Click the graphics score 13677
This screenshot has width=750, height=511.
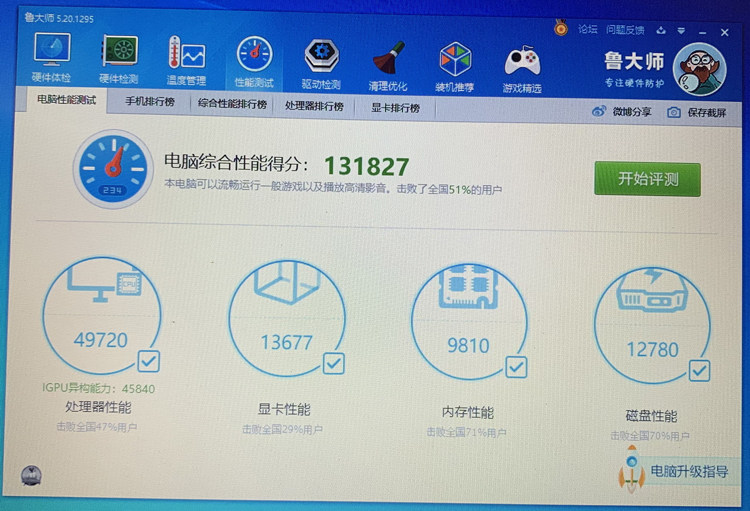coord(286,343)
